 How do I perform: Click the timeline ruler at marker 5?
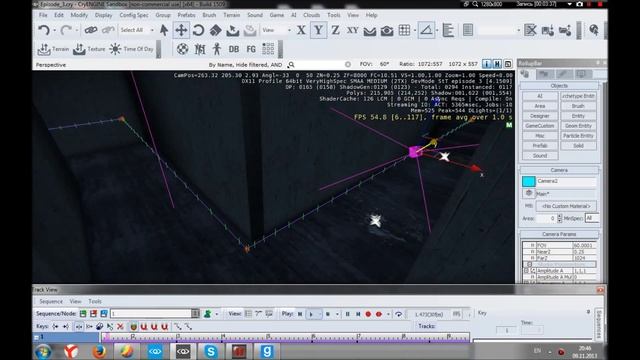[268, 336]
